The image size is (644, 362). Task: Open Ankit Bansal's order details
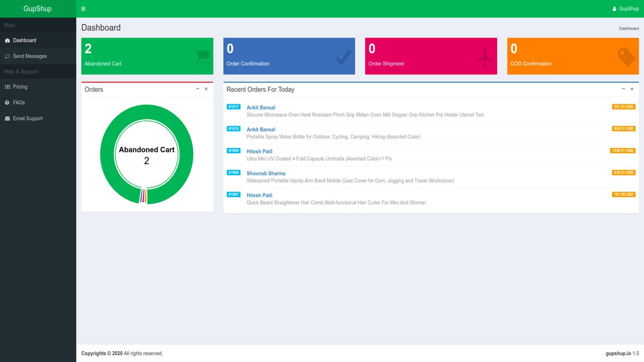click(261, 107)
